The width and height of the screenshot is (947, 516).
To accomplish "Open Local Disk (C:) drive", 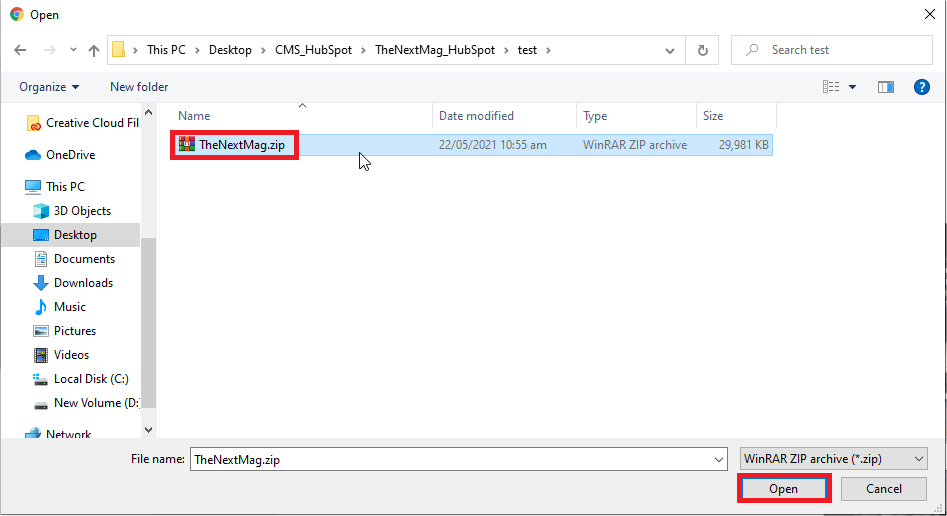I will coord(90,379).
